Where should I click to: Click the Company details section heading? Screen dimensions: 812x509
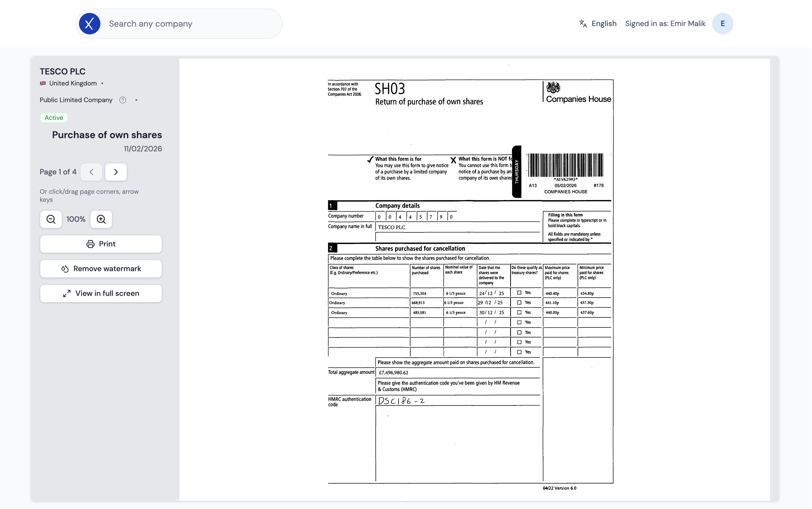(x=397, y=206)
